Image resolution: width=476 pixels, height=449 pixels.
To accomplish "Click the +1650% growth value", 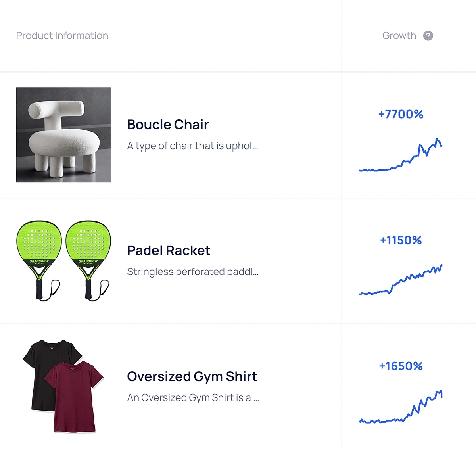I will coord(401,366).
